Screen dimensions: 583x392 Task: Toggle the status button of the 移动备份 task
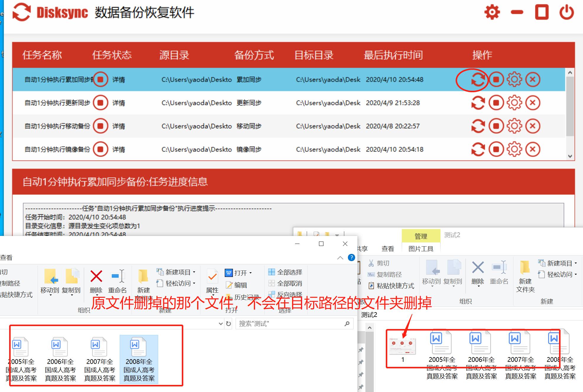100,126
